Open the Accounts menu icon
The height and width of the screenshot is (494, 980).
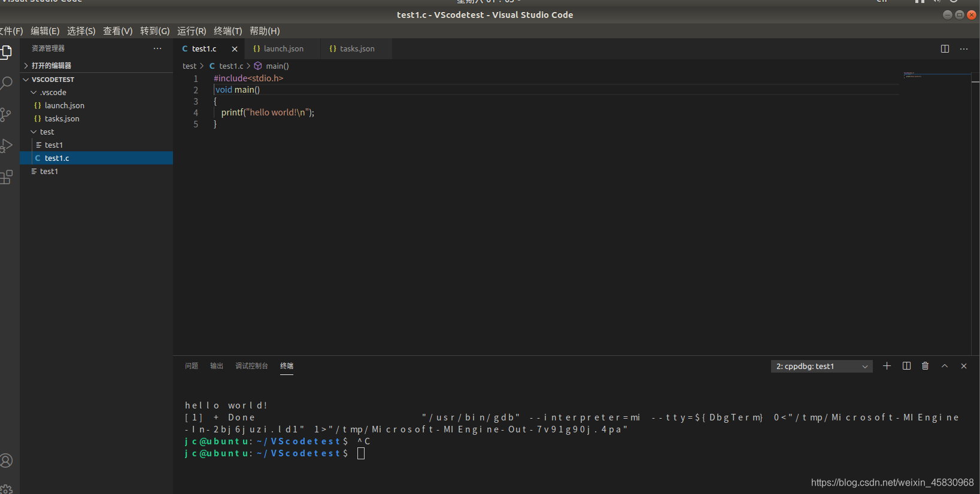(x=6, y=461)
